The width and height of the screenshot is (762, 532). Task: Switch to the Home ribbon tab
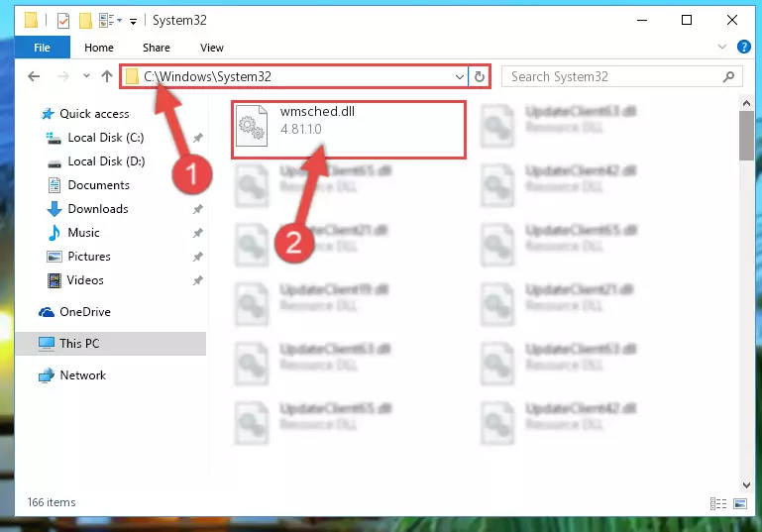(99, 48)
